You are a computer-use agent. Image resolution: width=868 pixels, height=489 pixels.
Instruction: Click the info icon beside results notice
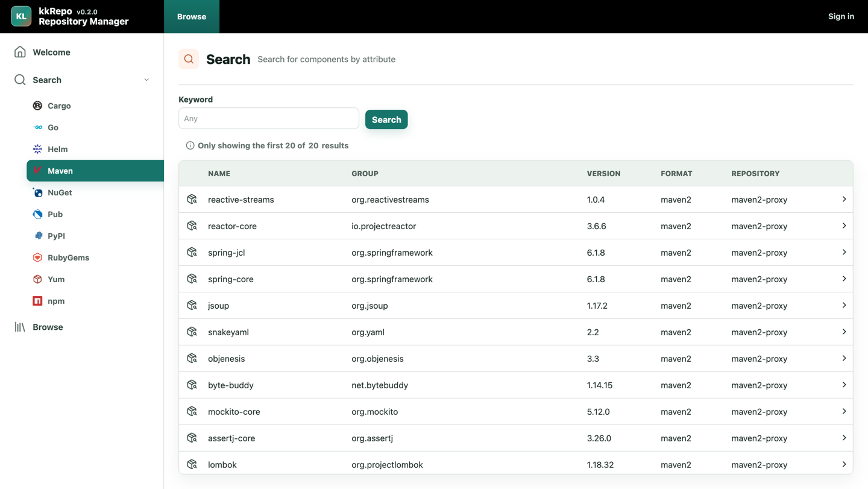(x=190, y=145)
